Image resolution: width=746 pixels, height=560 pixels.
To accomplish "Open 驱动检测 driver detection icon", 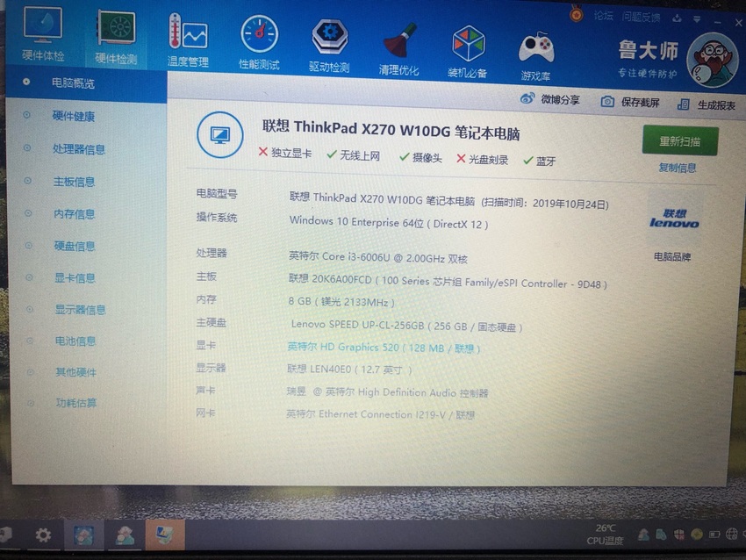I will coord(329,47).
